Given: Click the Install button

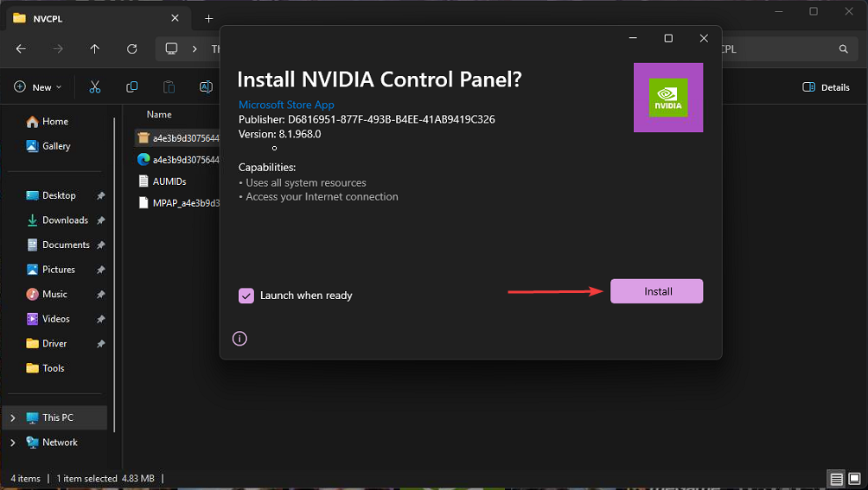Looking at the screenshot, I should 656,291.
